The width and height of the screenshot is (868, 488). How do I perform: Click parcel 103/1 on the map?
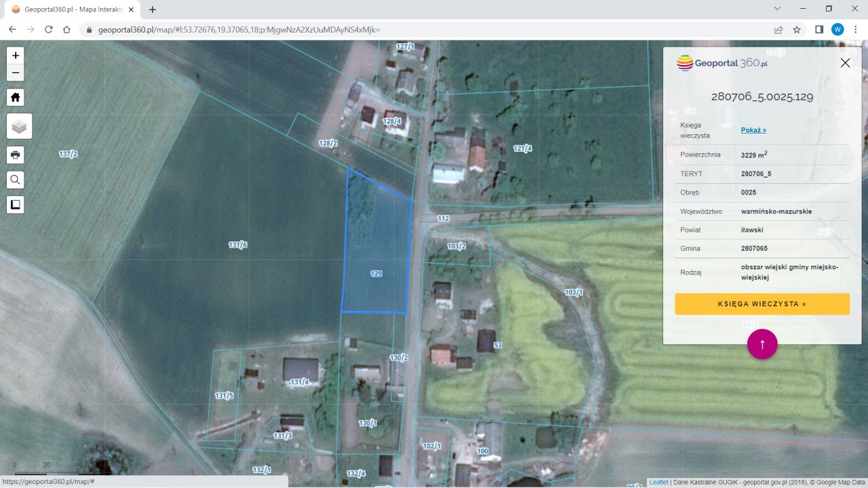point(574,292)
